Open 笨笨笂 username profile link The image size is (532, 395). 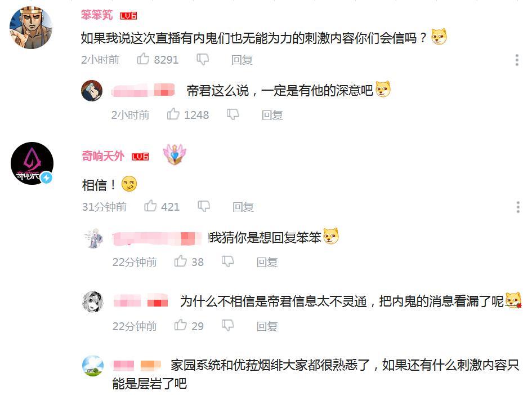97,15
